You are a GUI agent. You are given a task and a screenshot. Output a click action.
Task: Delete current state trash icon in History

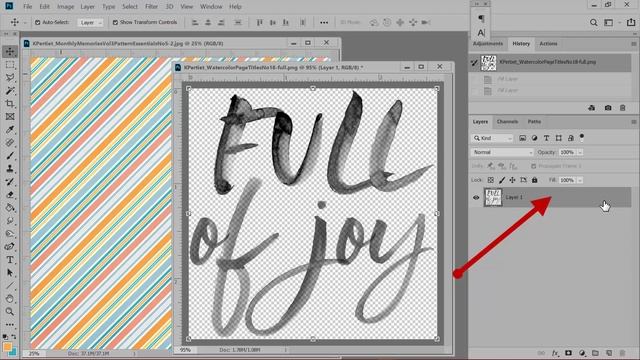[622, 108]
